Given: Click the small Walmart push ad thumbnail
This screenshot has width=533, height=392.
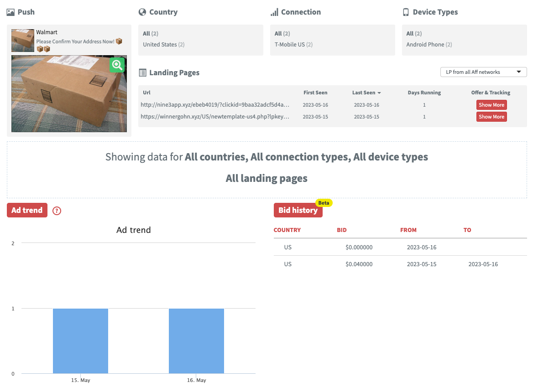Looking at the screenshot, I should click(23, 41).
